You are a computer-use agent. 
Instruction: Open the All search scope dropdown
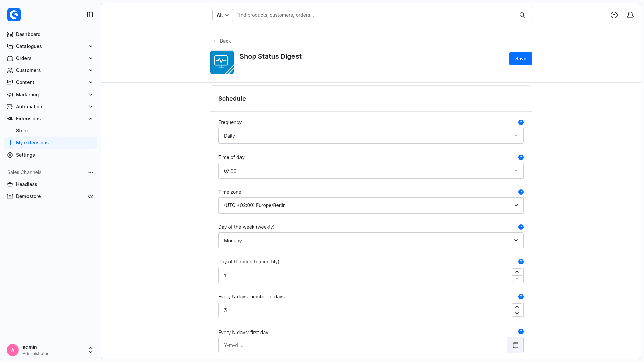(x=223, y=15)
